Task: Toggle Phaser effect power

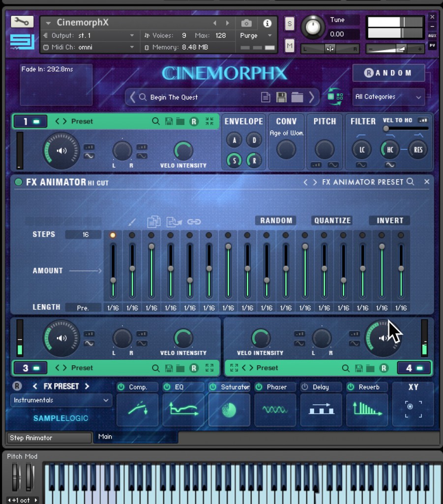Action: [x=259, y=387]
